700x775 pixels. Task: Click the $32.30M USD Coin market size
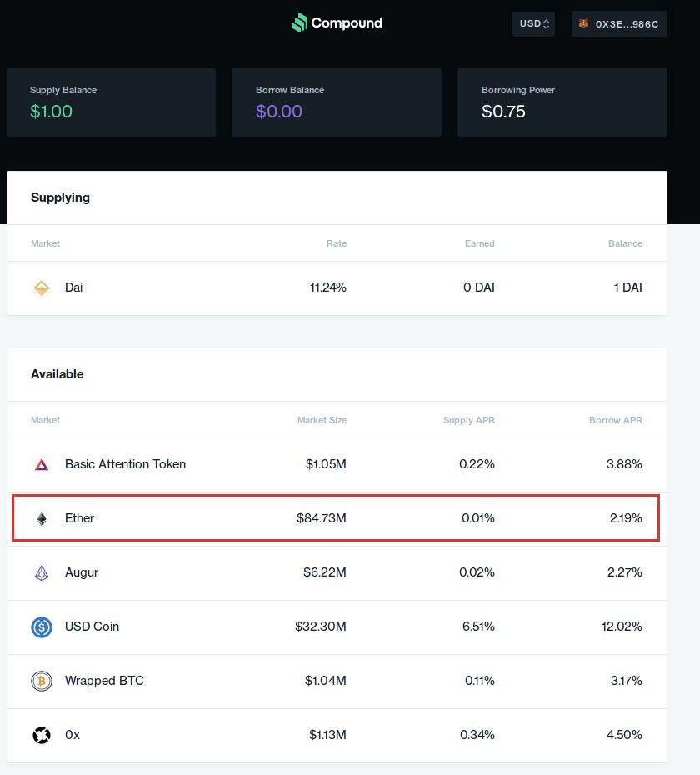[321, 626]
